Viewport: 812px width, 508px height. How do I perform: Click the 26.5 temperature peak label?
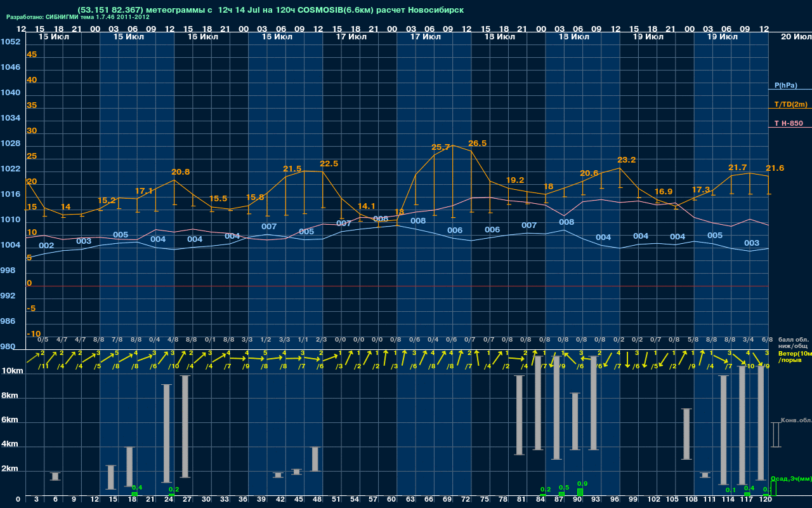coord(477,143)
